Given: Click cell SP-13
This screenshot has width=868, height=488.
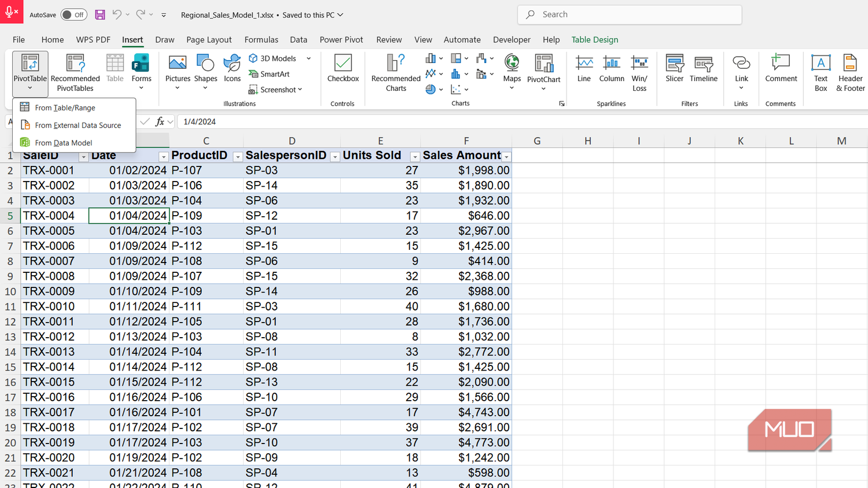Looking at the screenshot, I should click(292, 382).
